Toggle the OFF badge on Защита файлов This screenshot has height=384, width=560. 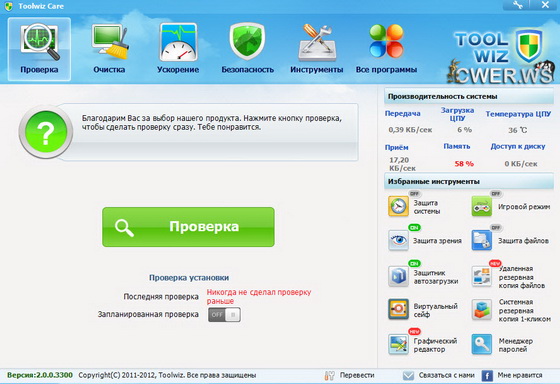click(496, 228)
